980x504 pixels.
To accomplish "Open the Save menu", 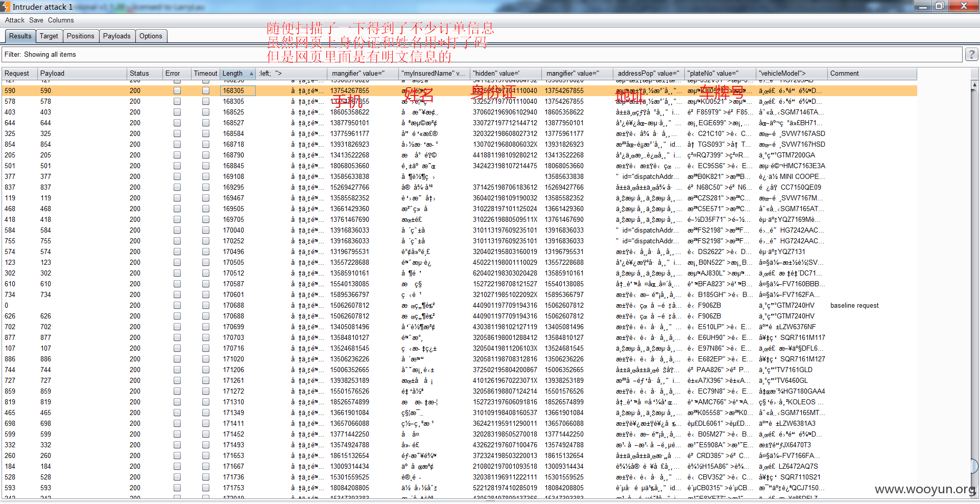I will click(36, 20).
